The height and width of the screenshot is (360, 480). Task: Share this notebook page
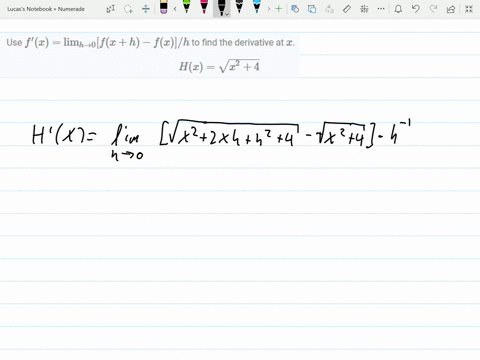tap(451, 9)
